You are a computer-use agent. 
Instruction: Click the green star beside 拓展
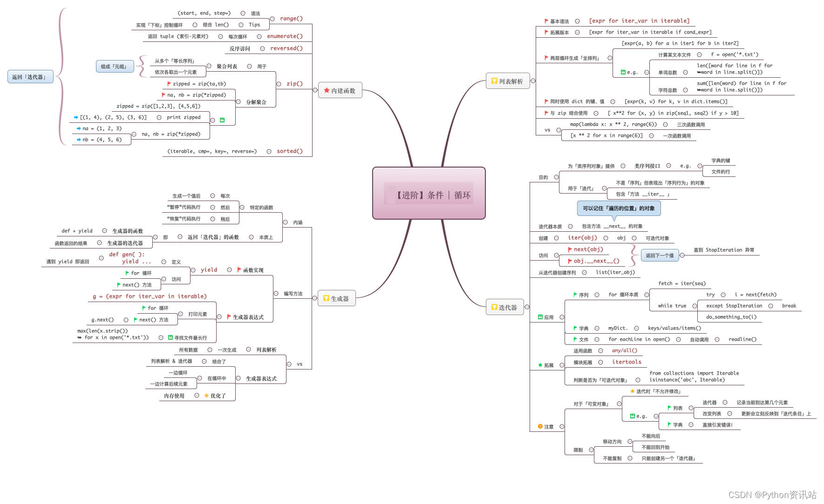click(540, 365)
